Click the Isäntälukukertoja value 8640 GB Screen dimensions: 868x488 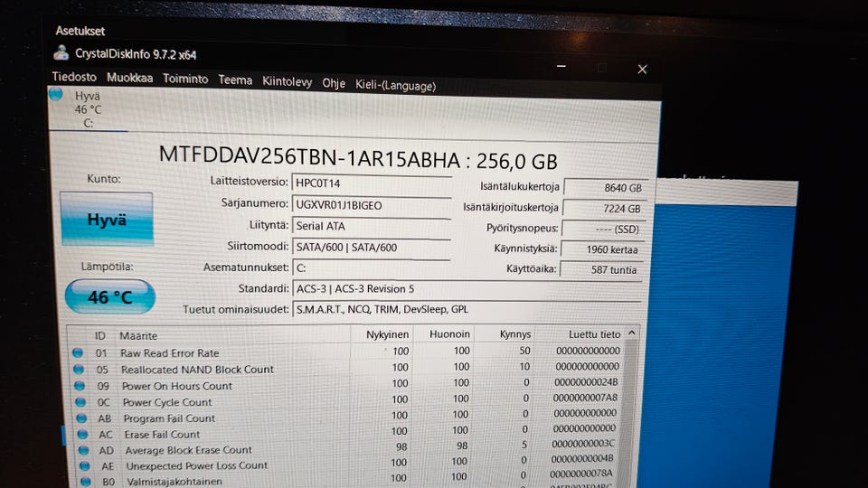(605, 188)
